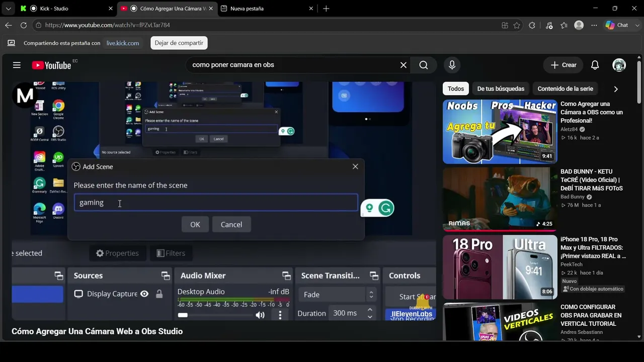Close the Kick - Studio tab
This screenshot has width=644, height=362.
[x=111, y=9]
